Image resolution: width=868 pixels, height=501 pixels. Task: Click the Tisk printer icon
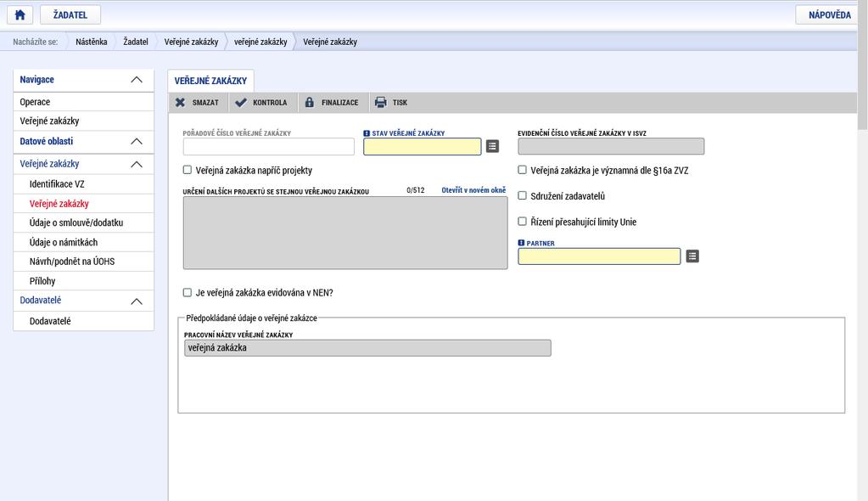click(380, 103)
